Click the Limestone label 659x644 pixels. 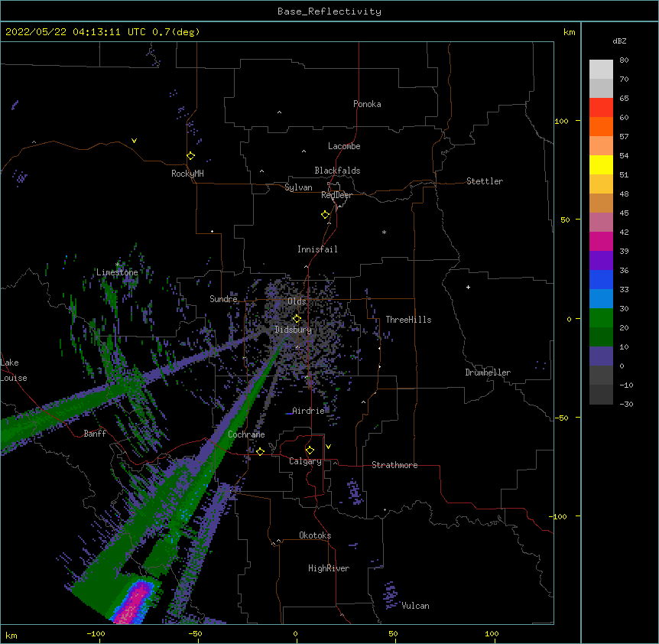117,272
